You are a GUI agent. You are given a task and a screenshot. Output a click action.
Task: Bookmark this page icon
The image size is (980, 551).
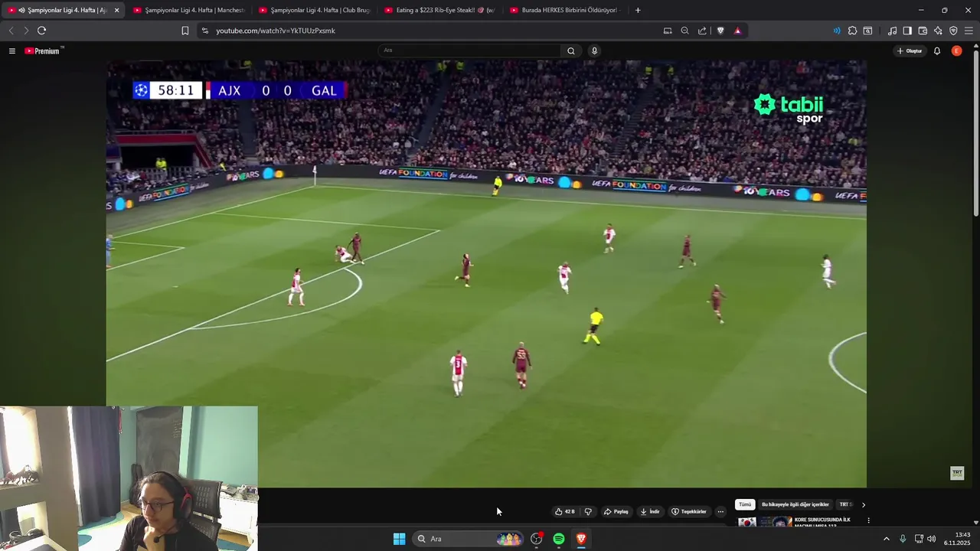[185, 31]
